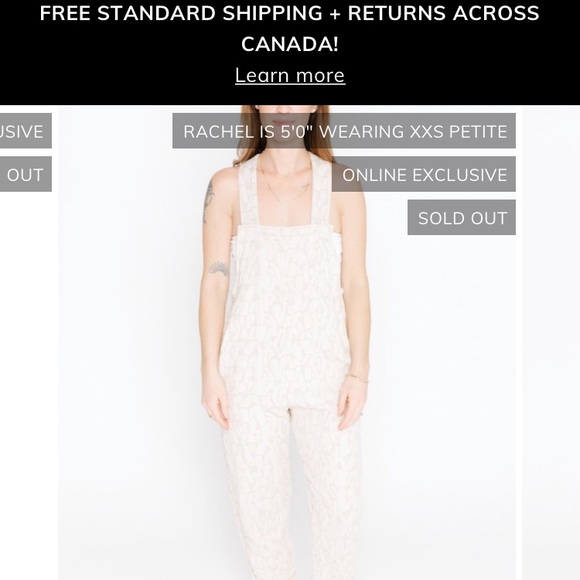The image size is (580, 580).
Task: Click the cut-off 'USIVE' badge on the left product
Action: point(26,131)
